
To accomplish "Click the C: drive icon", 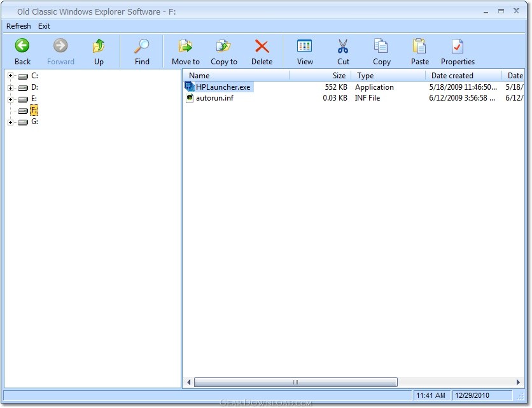I will 23,76.
